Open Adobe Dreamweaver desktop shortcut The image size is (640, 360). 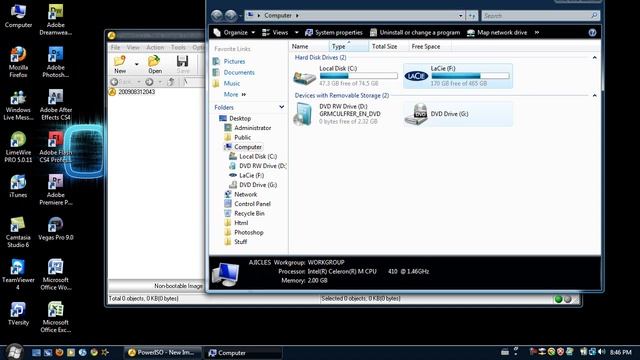pos(56,20)
